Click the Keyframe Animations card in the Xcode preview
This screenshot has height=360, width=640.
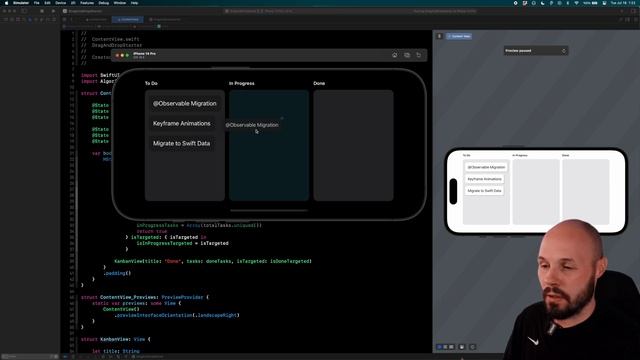tap(484, 179)
